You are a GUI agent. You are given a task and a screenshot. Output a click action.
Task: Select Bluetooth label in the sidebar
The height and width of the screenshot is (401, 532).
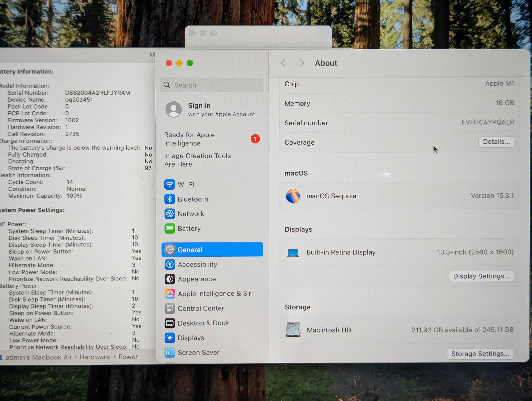[x=193, y=199]
